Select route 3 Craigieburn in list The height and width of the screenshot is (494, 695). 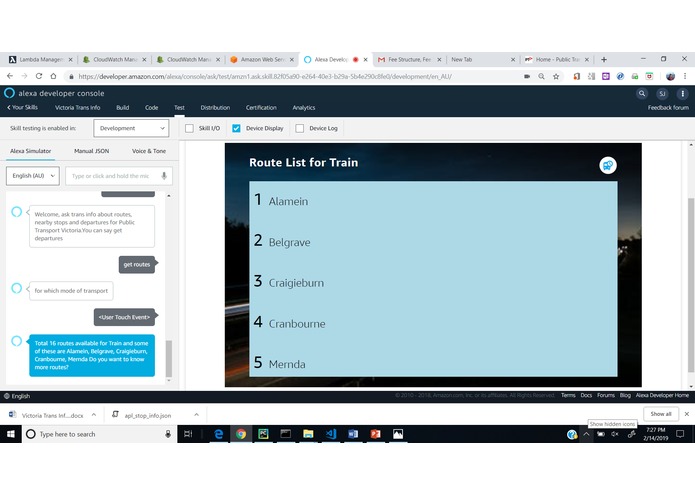pyautogui.click(x=433, y=281)
